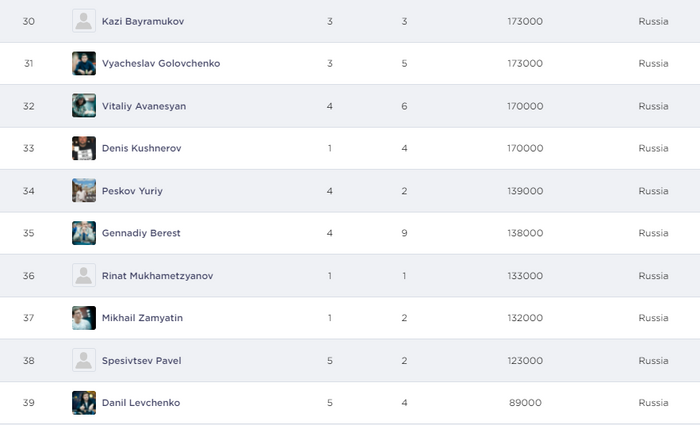Click Kazi Bayramukov's placeholder avatar
The image size is (700, 425).
[84, 21]
